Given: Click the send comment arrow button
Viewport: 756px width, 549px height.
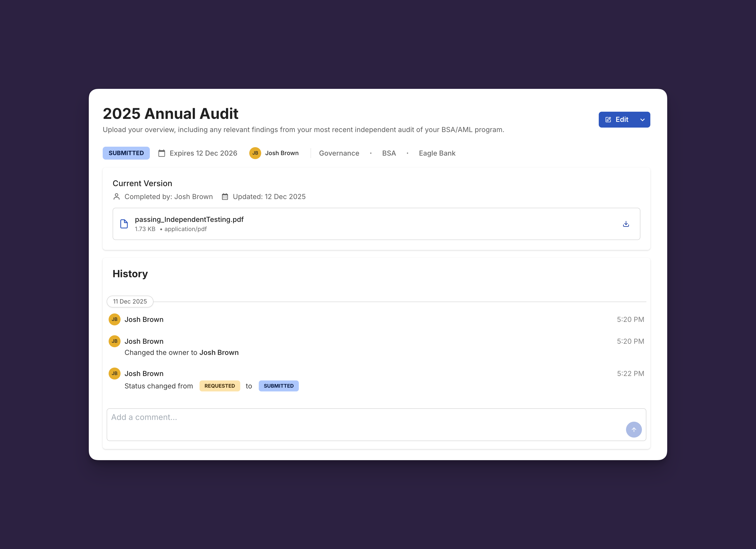Looking at the screenshot, I should click(x=633, y=429).
